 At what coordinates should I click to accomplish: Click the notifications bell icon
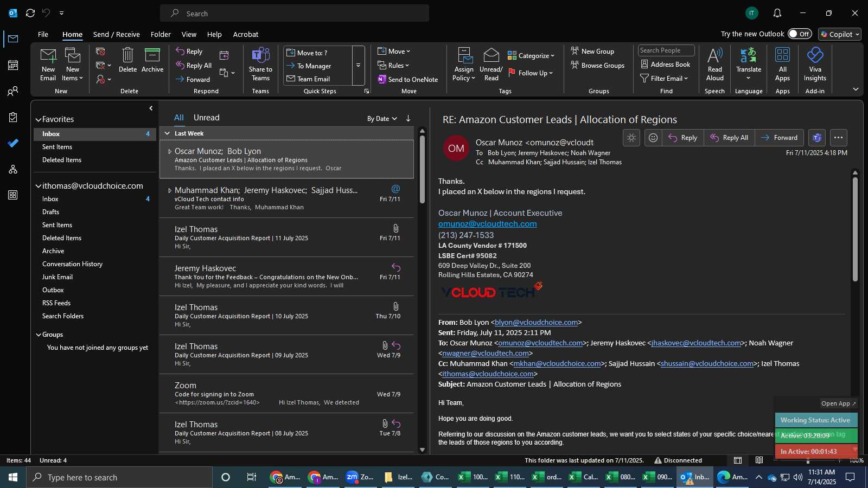[x=777, y=13]
